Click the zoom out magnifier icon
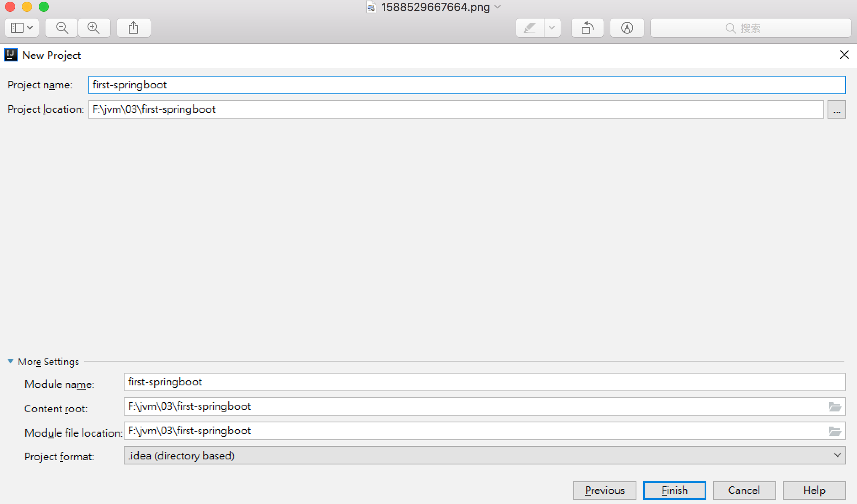The image size is (857, 504). (62, 28)
